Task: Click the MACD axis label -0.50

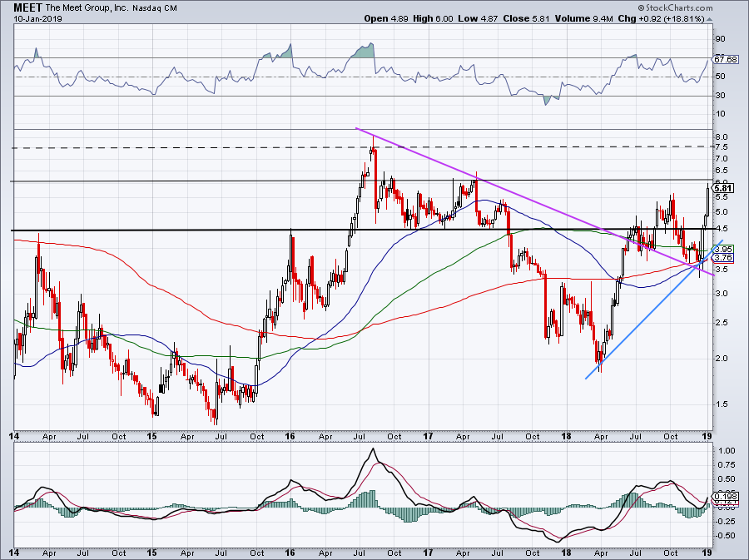Action: coord(726,536)
